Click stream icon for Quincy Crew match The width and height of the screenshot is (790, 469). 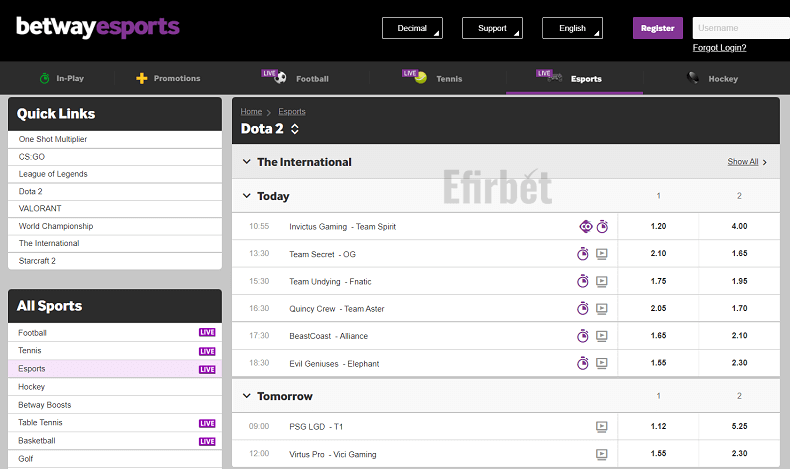(x=602, y=309)
